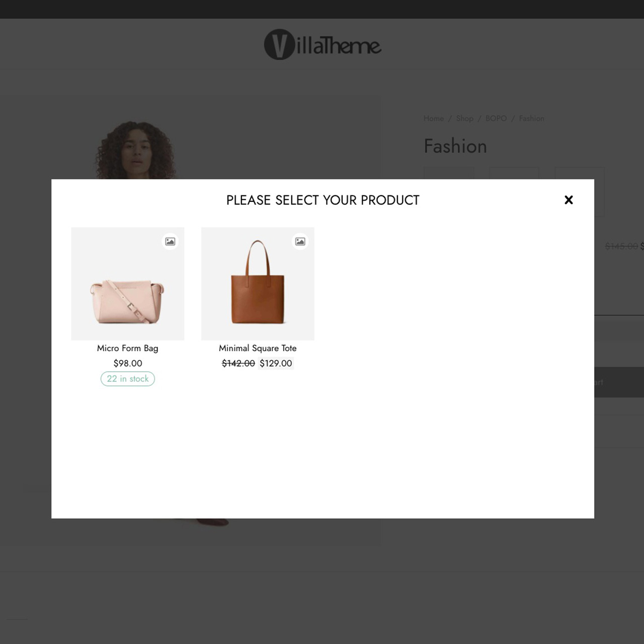644x644 pixels.
Task: Go to Home in the breadcrumb
Action: click(x=434, y=118)
